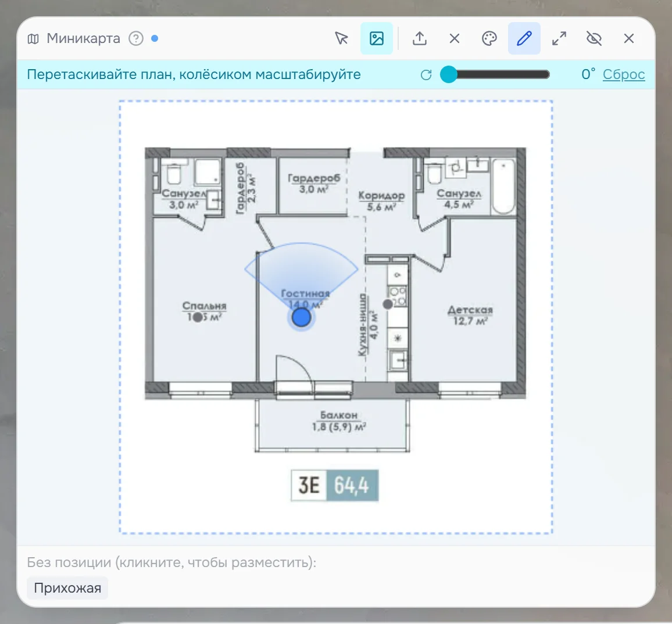The image size is (672, 624).
Task: Click the rotate refresh icon by the slider
Action: tap(426, 75)
